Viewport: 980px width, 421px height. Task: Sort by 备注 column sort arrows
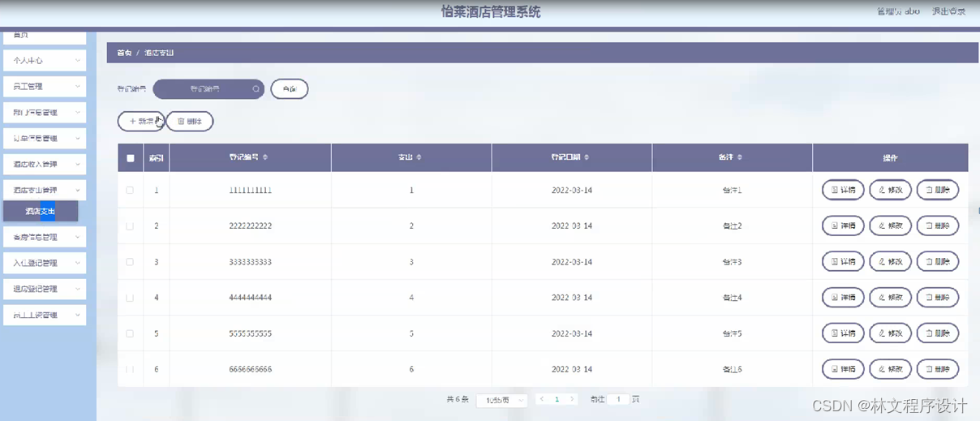pos(740,157)
